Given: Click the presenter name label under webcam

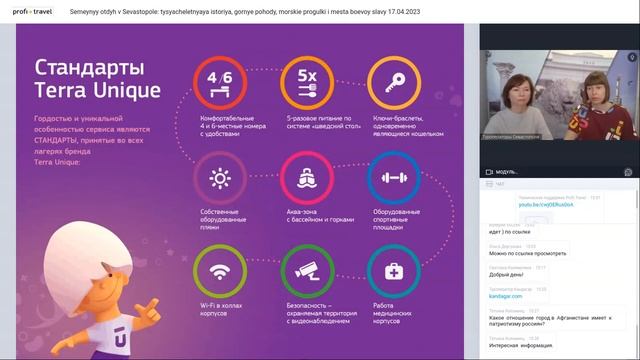Looking at the screenshot, I should pyautogui.click(x=511, y=137).
